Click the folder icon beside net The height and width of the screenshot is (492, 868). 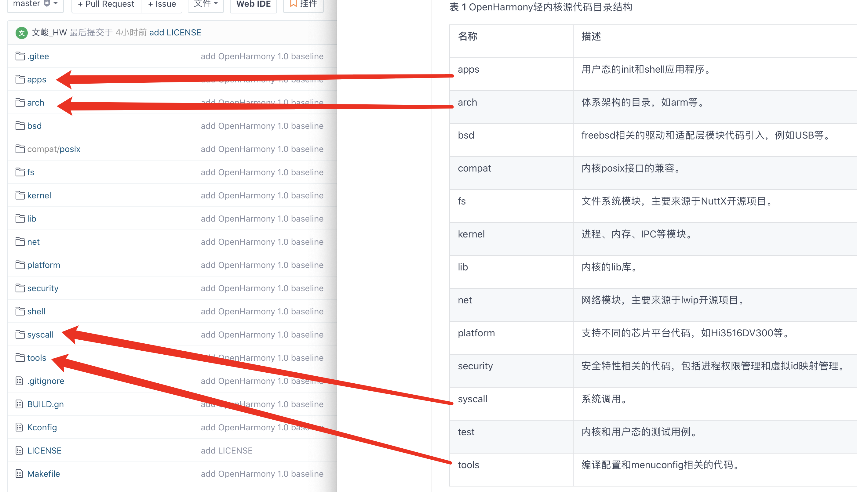pyautogui.click(x=20, y=242)
